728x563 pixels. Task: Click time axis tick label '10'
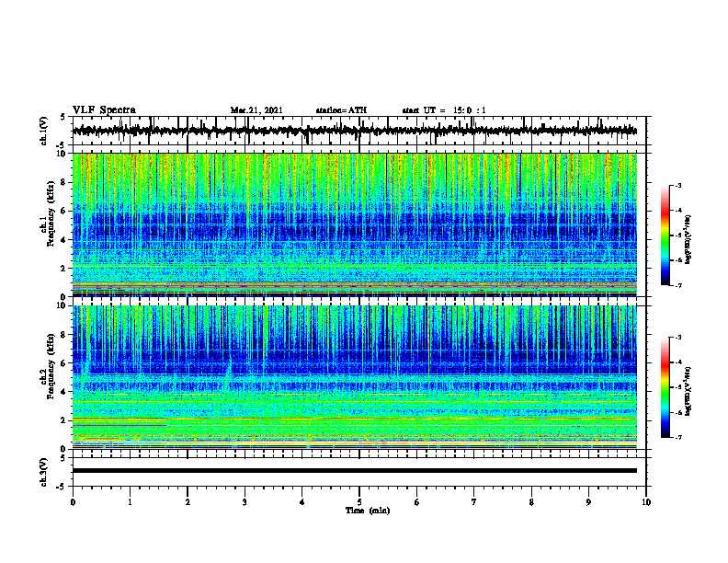[x=646, y=502]
